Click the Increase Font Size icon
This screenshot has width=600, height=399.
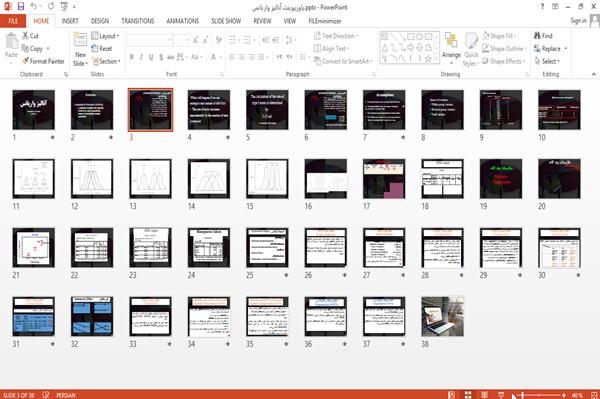[196, 40]
